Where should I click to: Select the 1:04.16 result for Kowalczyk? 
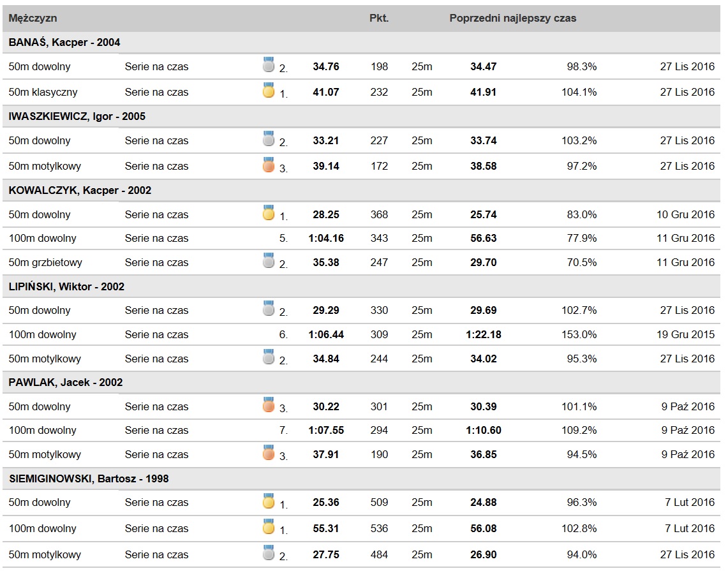click(x=326, y=238)
